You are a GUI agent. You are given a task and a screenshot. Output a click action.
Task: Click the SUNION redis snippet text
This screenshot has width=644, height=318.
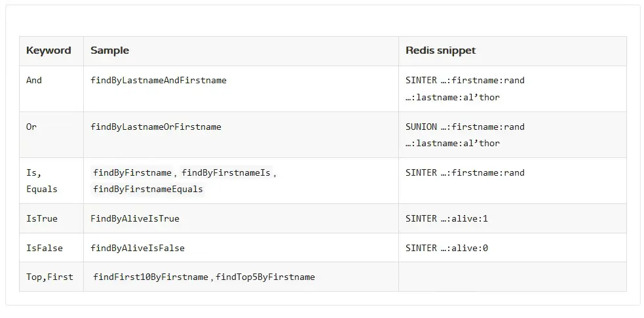(x=465, y=135)
